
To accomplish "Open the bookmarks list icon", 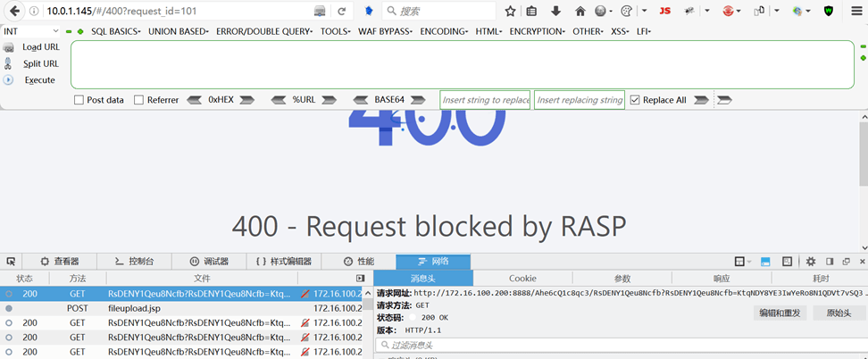I will (532, 11).
